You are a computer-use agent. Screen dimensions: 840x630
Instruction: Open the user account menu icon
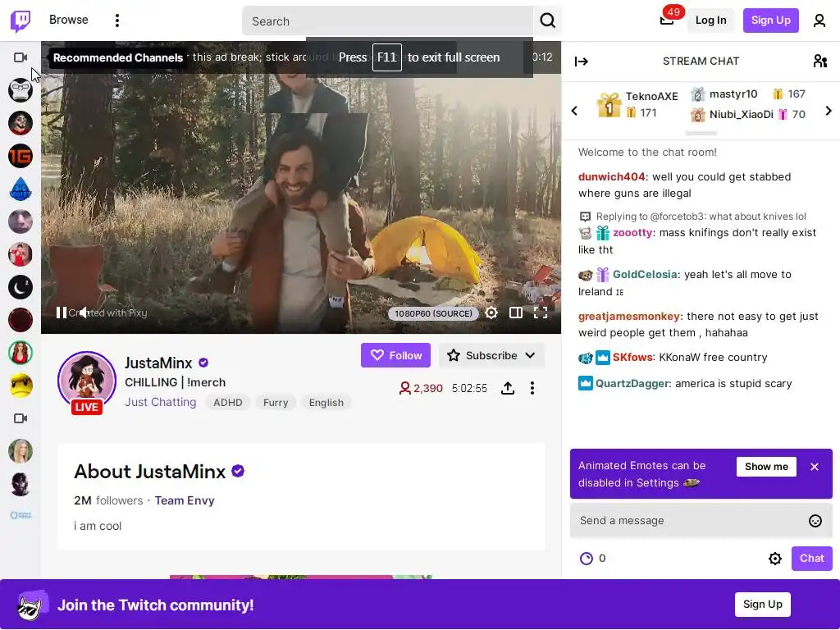819,21
